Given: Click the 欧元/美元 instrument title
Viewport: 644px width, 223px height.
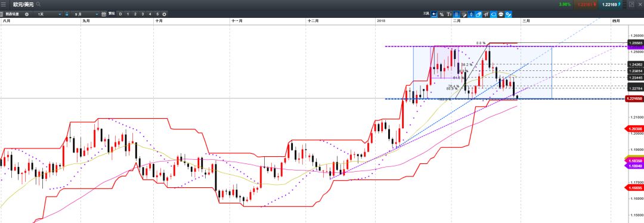Looking at the screenshot, I should (23, 5).
